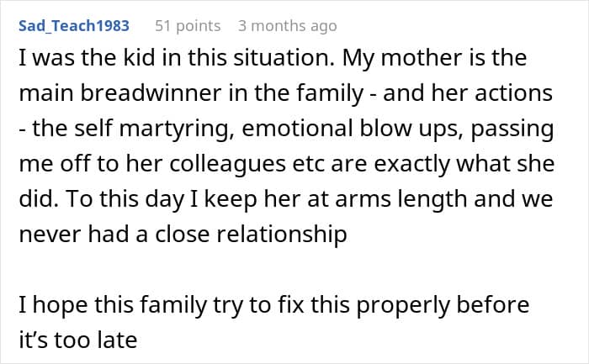Click the "51 points" comment score

tap(186, 26)
